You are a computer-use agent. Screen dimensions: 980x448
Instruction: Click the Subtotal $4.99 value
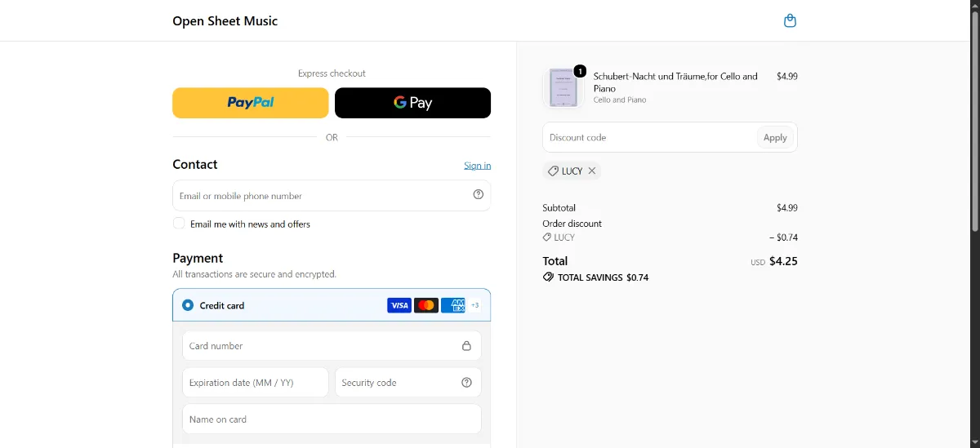(x=787, y=208)
